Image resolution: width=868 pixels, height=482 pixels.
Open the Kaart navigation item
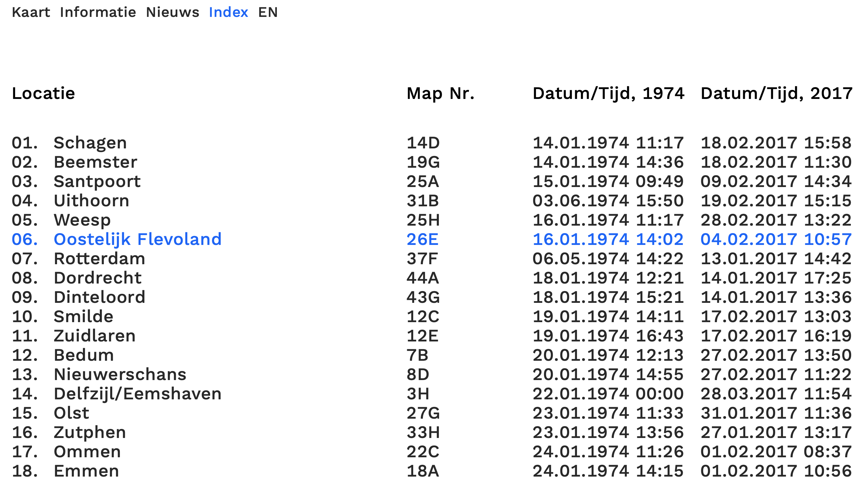pyautogui.click(x=31, y=12)
